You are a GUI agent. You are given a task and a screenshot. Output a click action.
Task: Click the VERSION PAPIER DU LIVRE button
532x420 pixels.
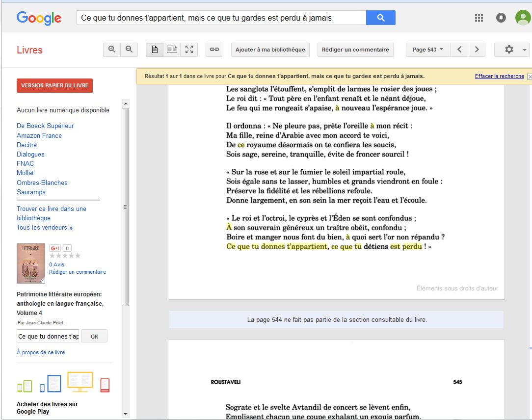tap(54, 85)
